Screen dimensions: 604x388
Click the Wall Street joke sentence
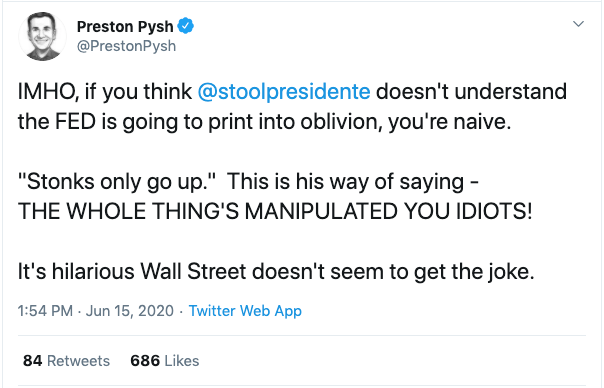(x=276, y=272)
